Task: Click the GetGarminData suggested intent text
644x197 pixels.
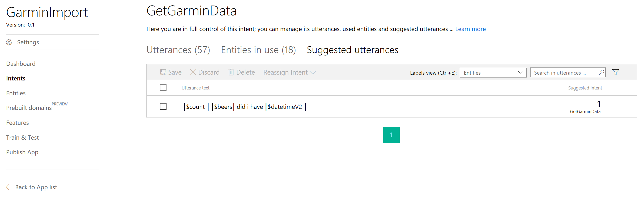Action: 585,112
